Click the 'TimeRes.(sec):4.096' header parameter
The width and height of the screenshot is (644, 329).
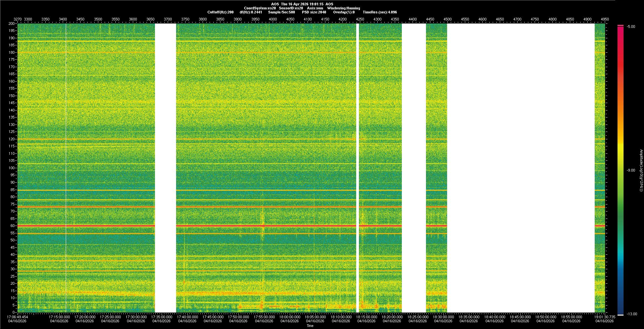(x=380, y=12)
